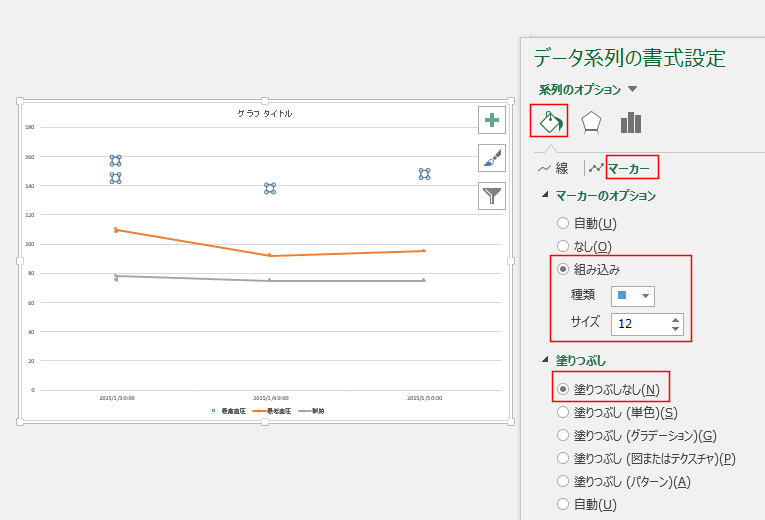Select 塗りつぶし (グラデーション)(G) gradient fill

tap(564, 435)
